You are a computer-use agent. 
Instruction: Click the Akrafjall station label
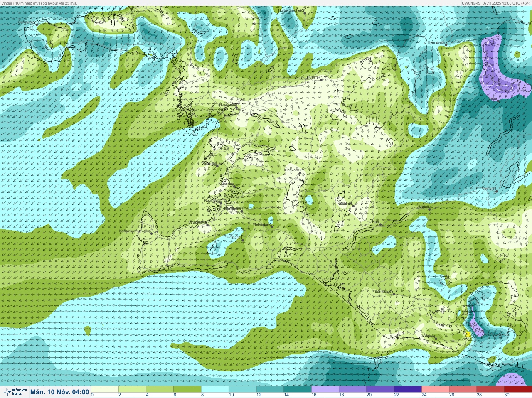[x=210, y=163]
